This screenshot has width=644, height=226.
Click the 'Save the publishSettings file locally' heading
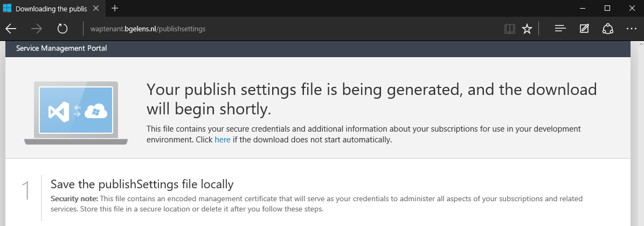142,184
